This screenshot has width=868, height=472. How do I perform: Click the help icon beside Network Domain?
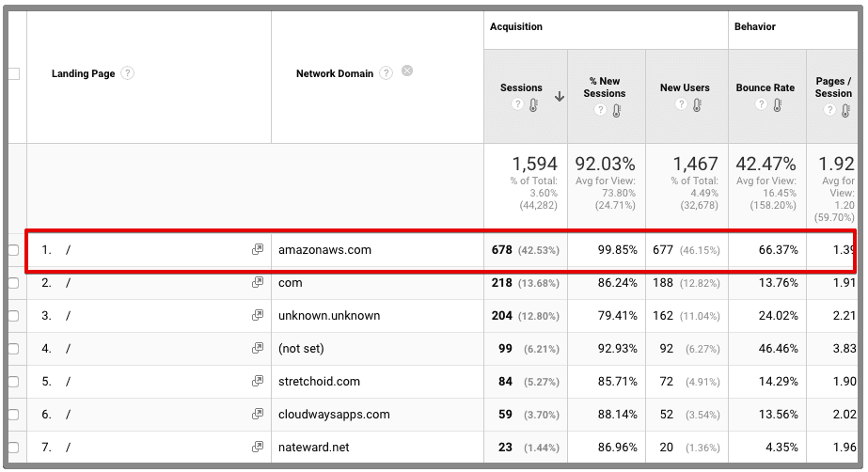click(387, 73)
